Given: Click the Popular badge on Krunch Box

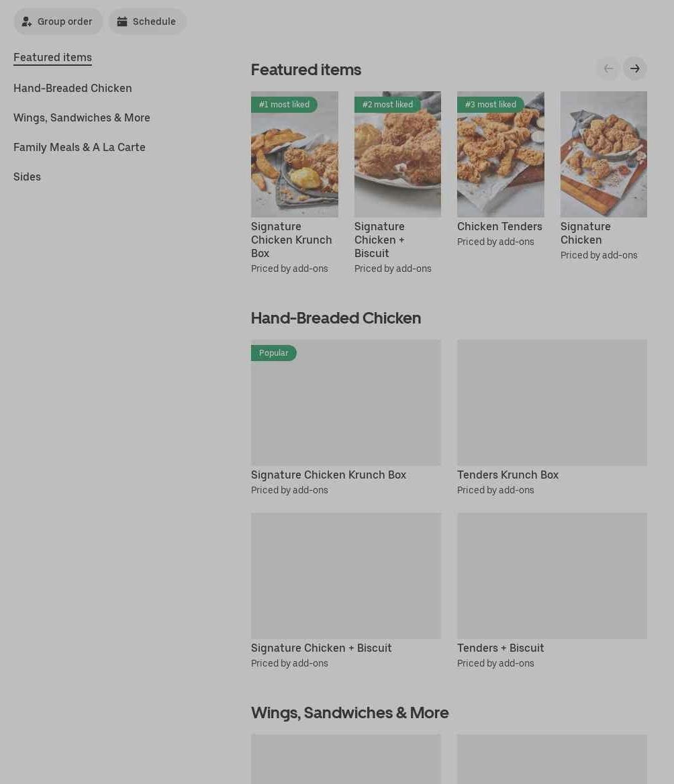Looking at the screenshot, I should click(273, 353).
